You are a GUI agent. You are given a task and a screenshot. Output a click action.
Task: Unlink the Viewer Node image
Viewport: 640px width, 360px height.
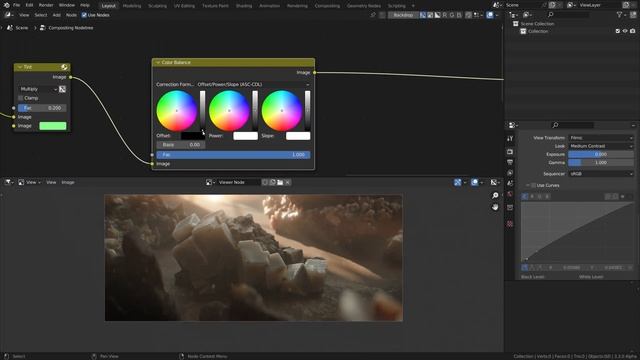coord(288,182)
